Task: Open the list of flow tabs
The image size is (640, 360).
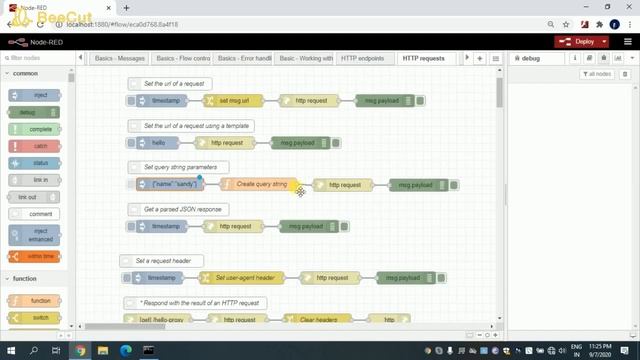Action: 496,58
